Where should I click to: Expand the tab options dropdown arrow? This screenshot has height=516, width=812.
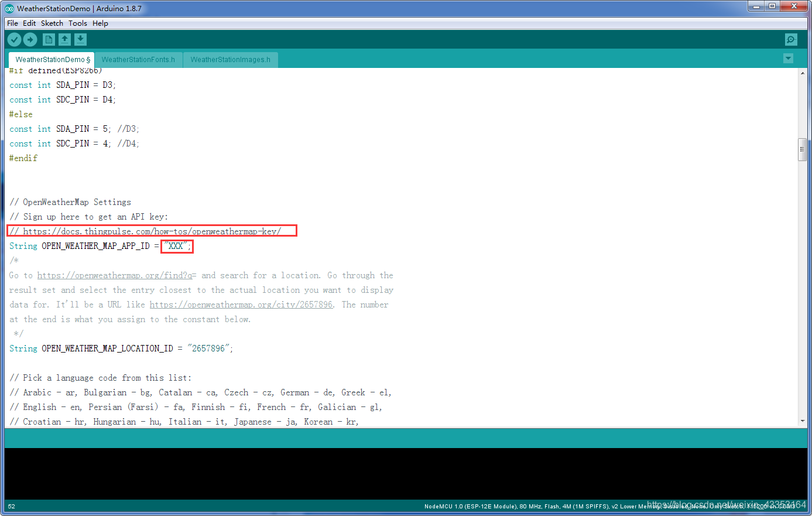pyautogui.click(x=788, y=58)
